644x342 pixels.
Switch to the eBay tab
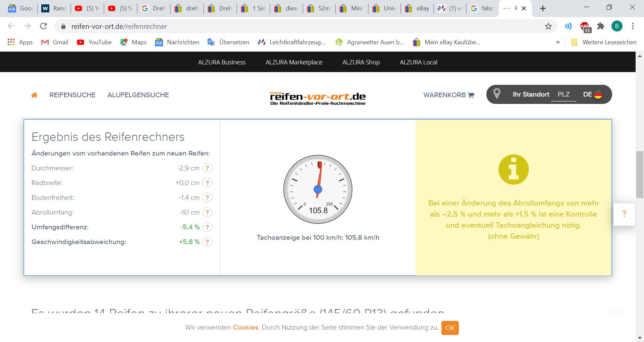point(417,8)
